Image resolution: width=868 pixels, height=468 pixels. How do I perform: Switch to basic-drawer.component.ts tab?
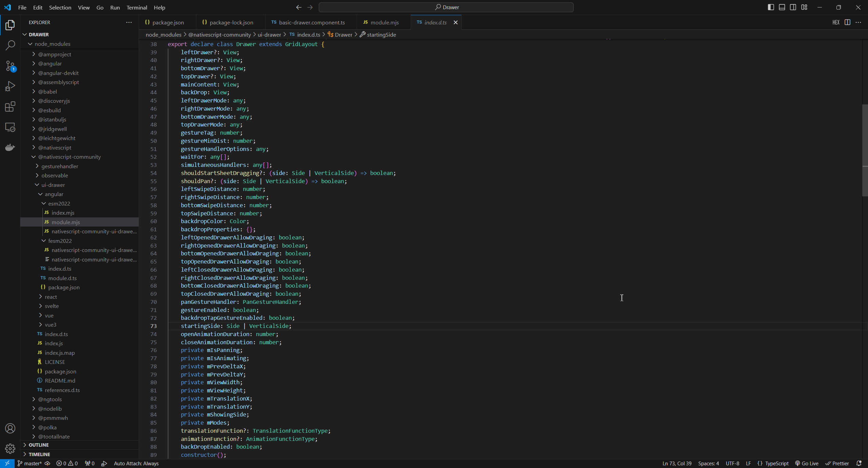tap(311, 22)
